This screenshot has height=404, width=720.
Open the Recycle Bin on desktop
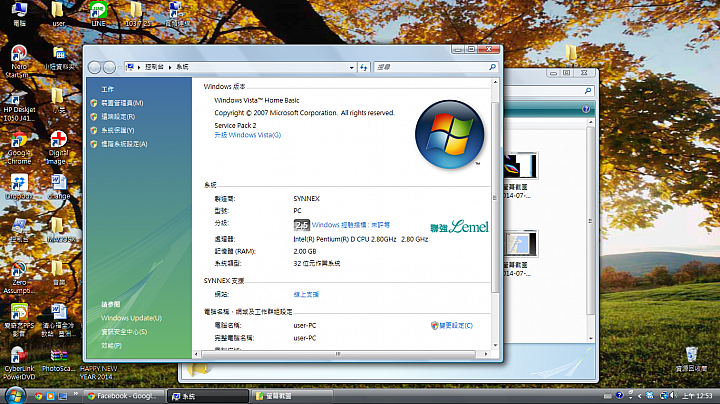click(x=691, y=359)
